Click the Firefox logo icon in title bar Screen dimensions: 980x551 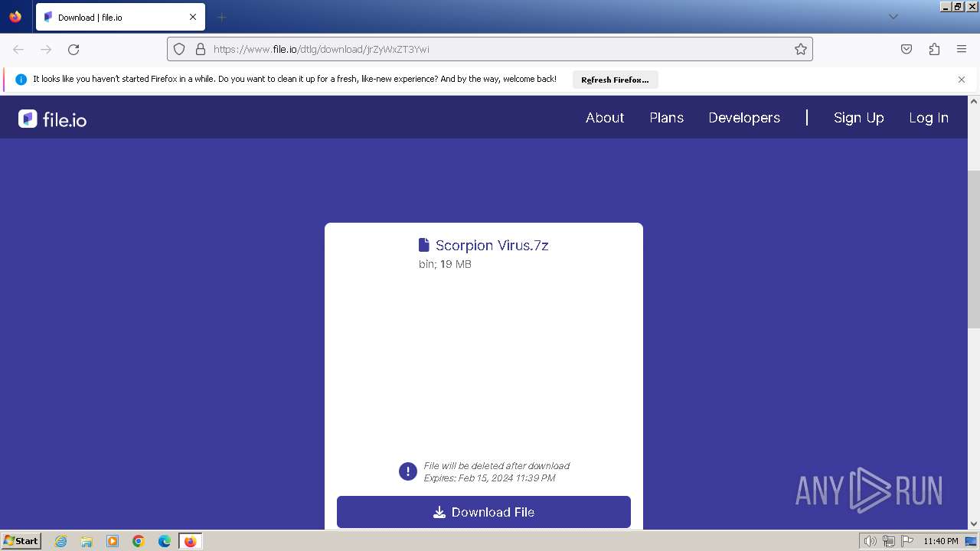[15, 17]
